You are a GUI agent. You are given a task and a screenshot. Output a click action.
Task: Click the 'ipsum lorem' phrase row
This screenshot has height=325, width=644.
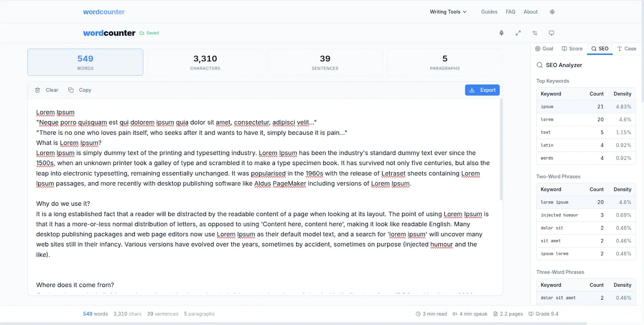coord(586,254)
